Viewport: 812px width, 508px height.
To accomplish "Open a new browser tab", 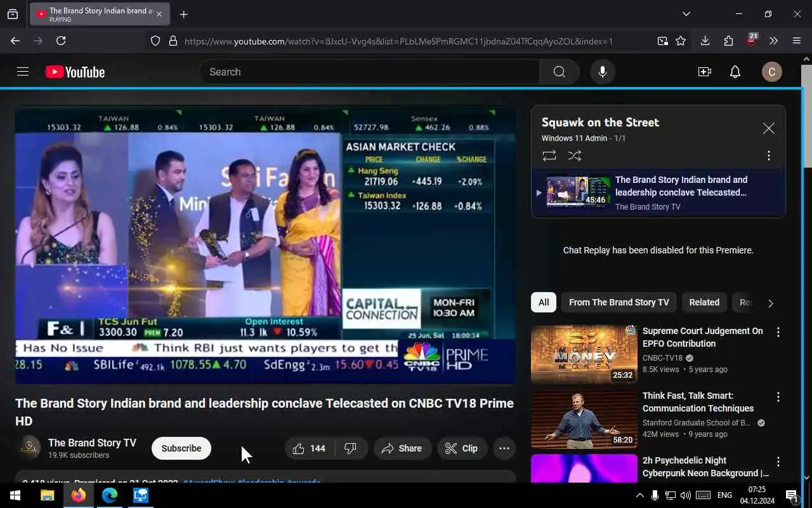I will pos(183,14).
